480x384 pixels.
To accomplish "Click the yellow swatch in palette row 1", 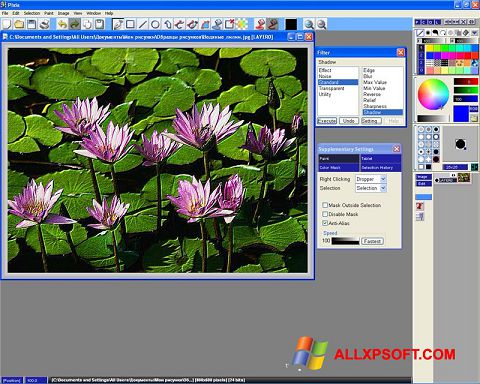I will coord(429,48).
